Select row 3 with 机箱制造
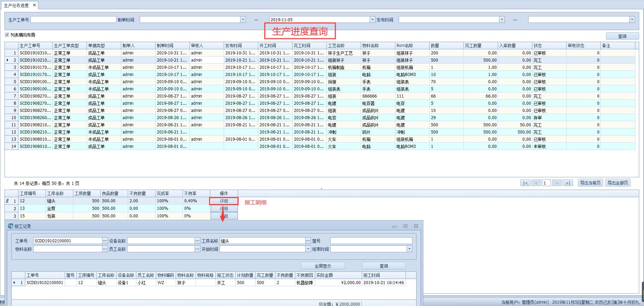 pyautogui.click(x=320, y=67)
